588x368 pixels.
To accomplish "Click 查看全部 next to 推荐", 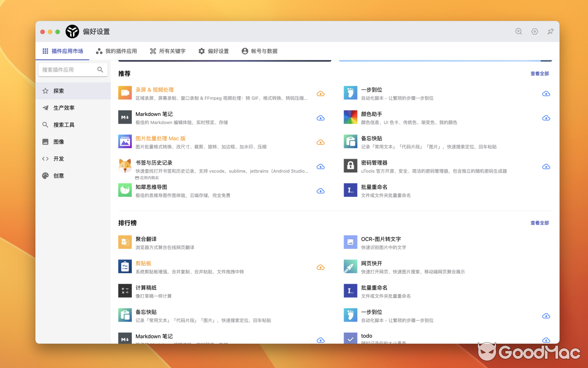I will 539,73.
